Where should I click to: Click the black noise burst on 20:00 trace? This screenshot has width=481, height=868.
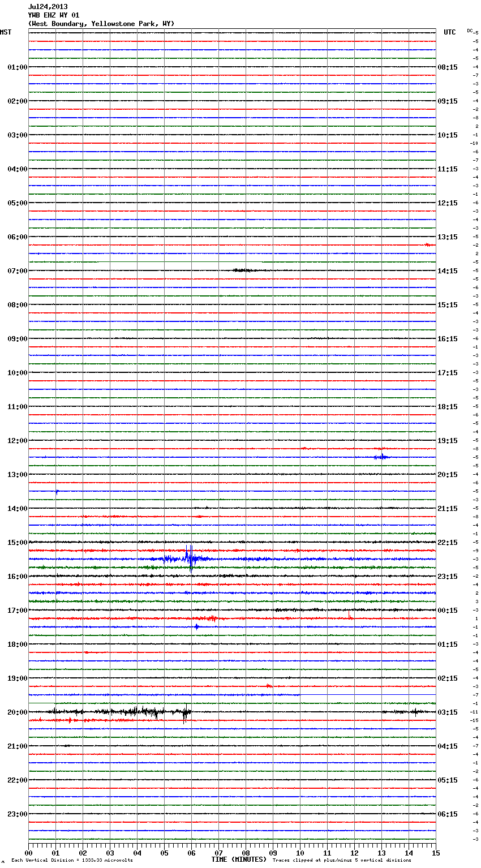tap(141, 712)
